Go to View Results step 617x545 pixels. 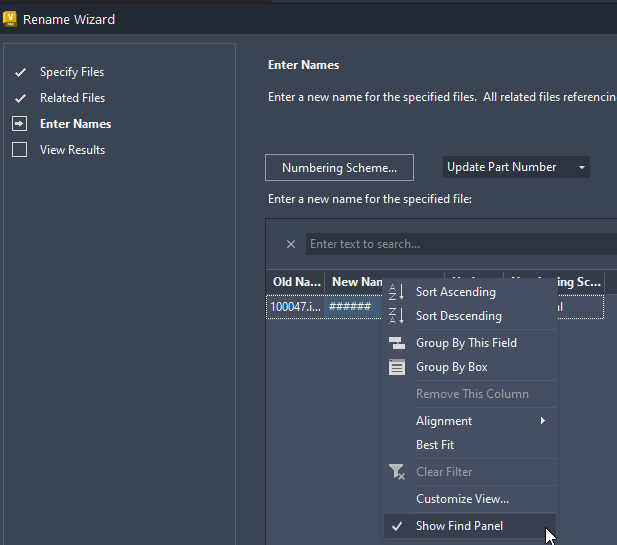(72, 150)
